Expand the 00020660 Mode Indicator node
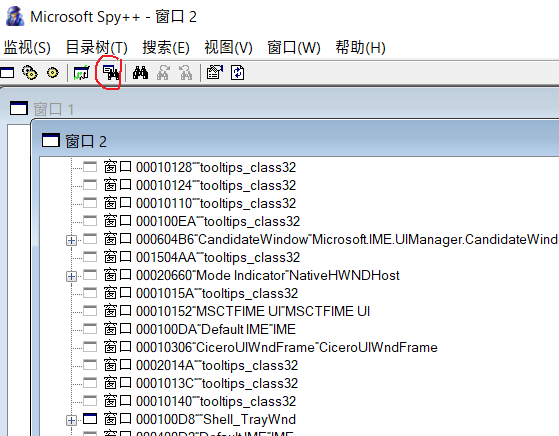 [71, 276]
